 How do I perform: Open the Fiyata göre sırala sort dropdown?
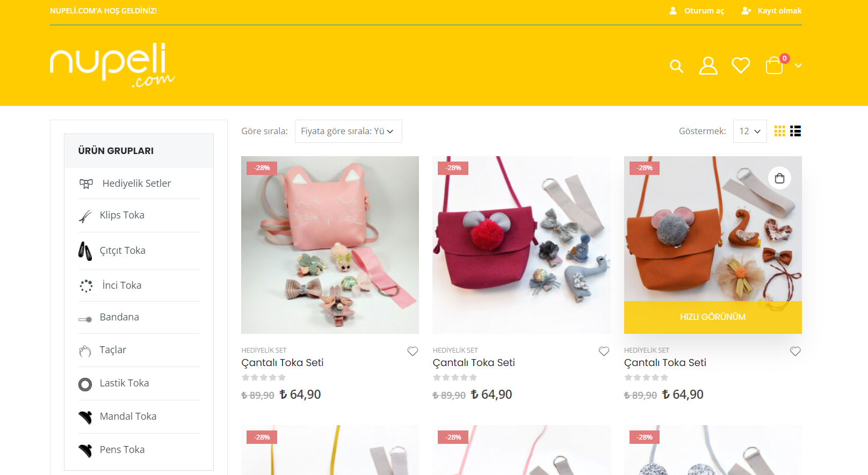click(348, 131)
